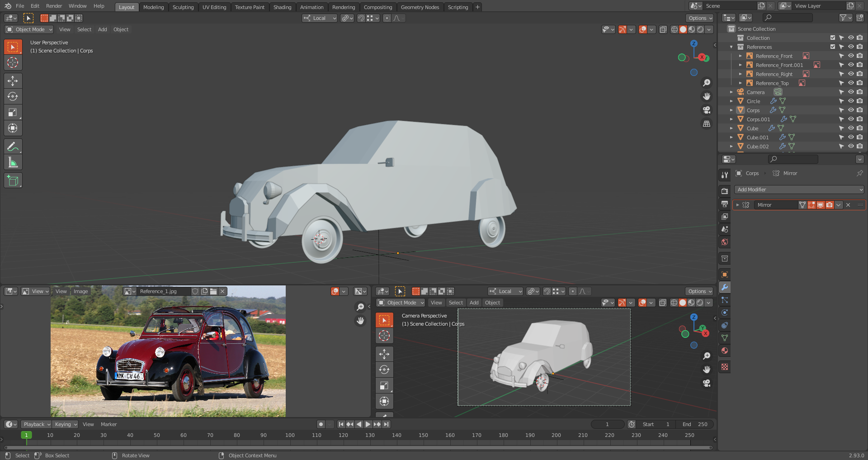The image size is (868, 460).
Task: Open the Modifier properties wrench tab
Action: coord(725,287)
